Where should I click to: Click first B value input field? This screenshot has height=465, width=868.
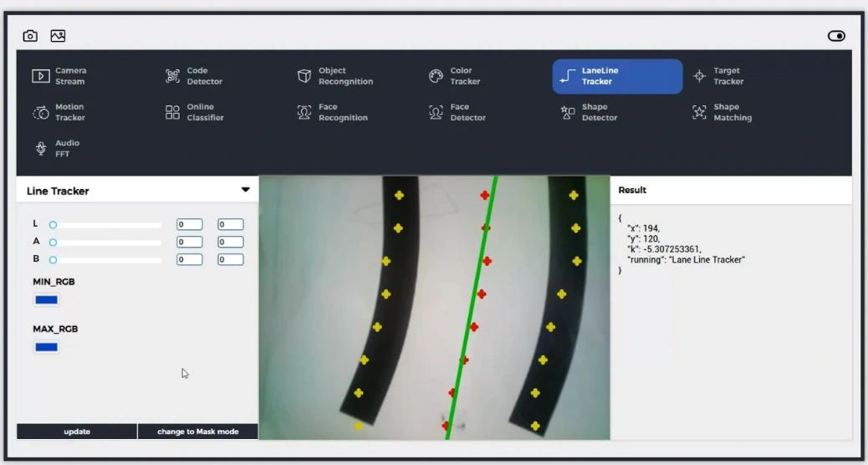[189, 259]
